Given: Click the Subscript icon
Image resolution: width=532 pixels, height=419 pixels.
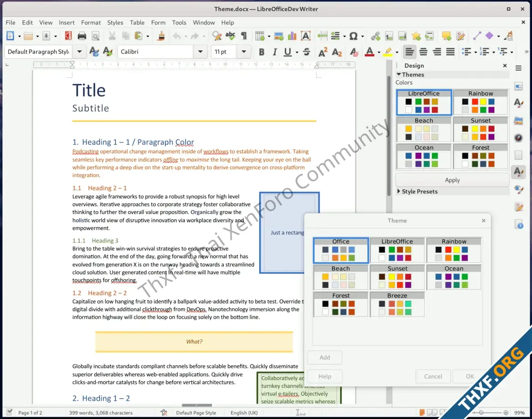Looking at the screenshot, I should [337, 52].
